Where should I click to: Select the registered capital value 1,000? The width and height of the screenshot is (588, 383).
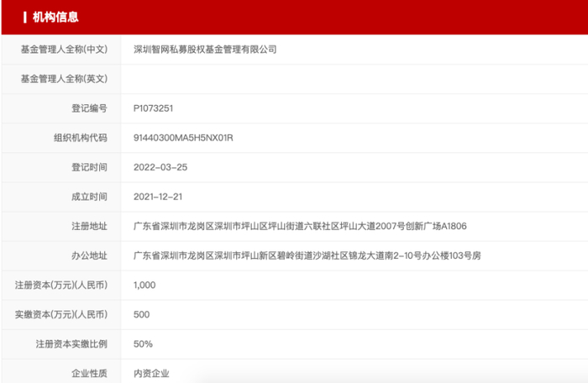144,285
